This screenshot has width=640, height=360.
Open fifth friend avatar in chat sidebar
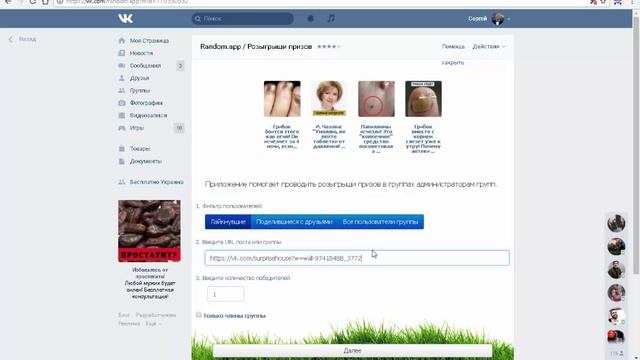point(616,316)
